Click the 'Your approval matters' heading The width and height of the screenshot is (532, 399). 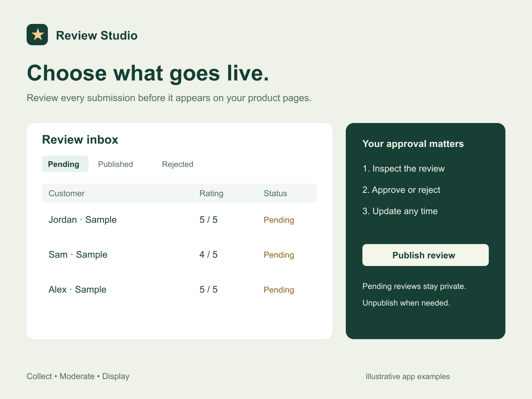coord(413,144)
